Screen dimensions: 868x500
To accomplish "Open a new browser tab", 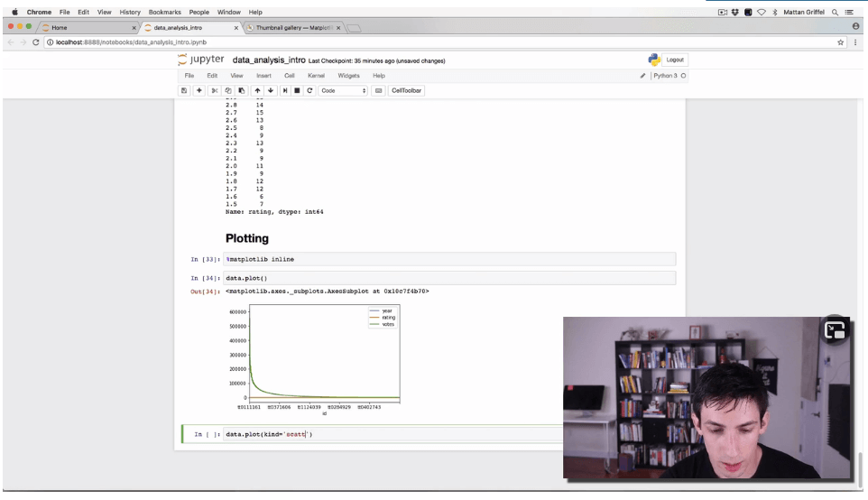I will (x=355, y=28).
